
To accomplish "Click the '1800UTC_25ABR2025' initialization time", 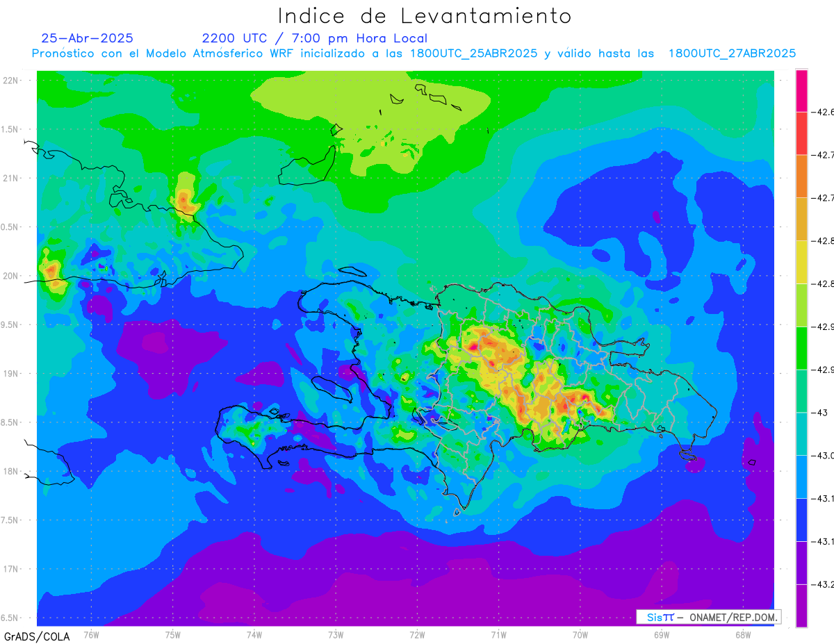I will (473, 53).
